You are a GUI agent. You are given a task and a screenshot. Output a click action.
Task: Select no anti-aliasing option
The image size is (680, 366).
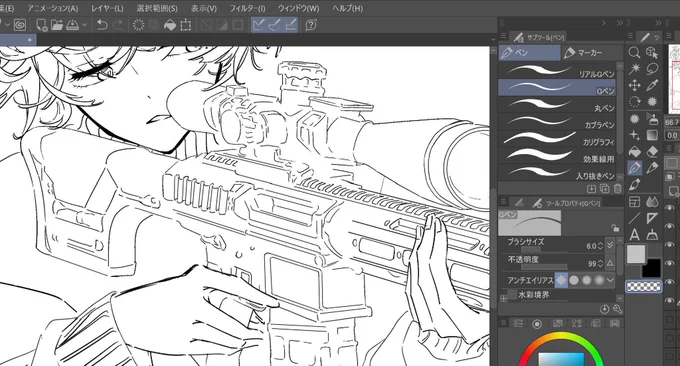561,280
